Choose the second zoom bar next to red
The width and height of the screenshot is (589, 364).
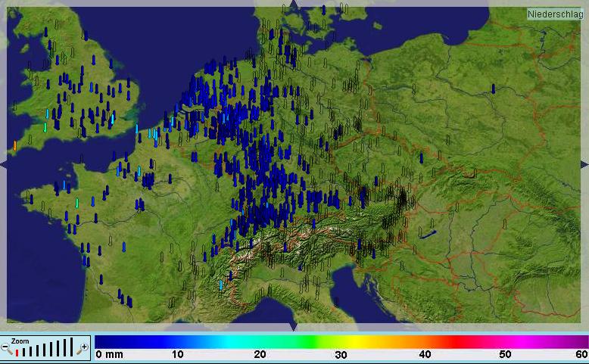pos(25,353)
